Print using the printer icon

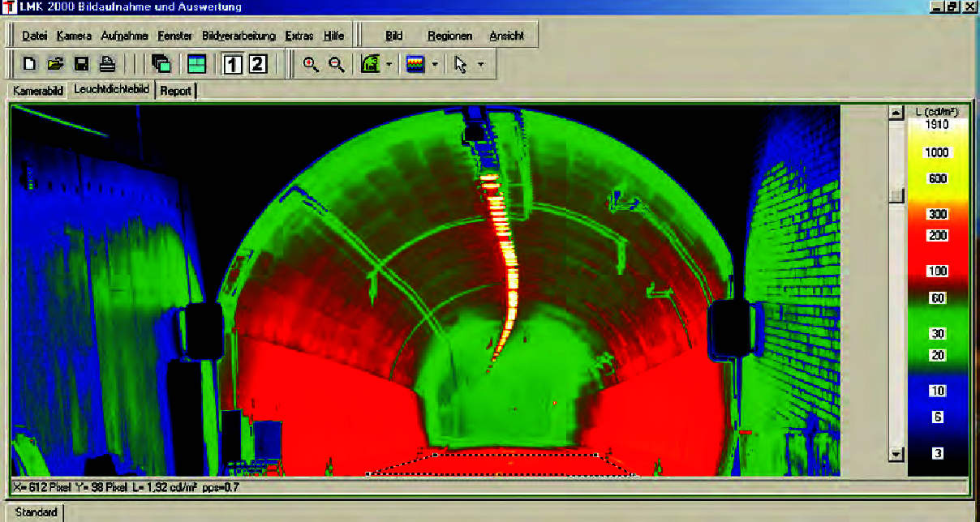tap(107, 64)
